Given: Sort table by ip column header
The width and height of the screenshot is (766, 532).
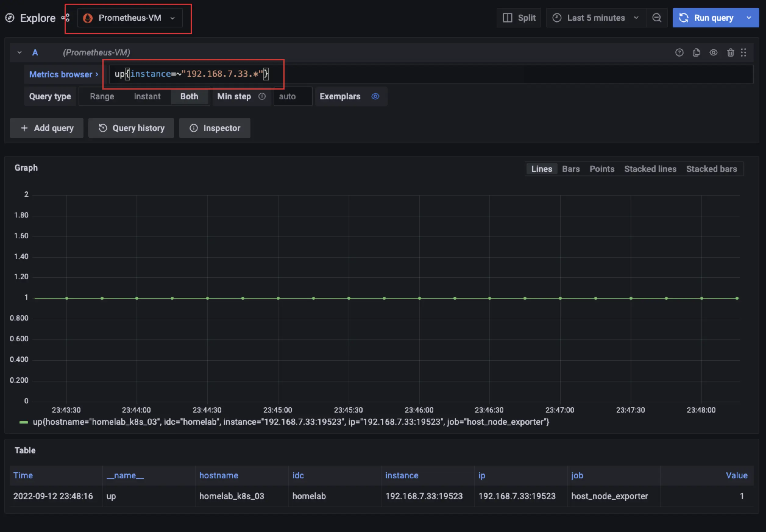Looking at the screenshot, I should [482, 475].
